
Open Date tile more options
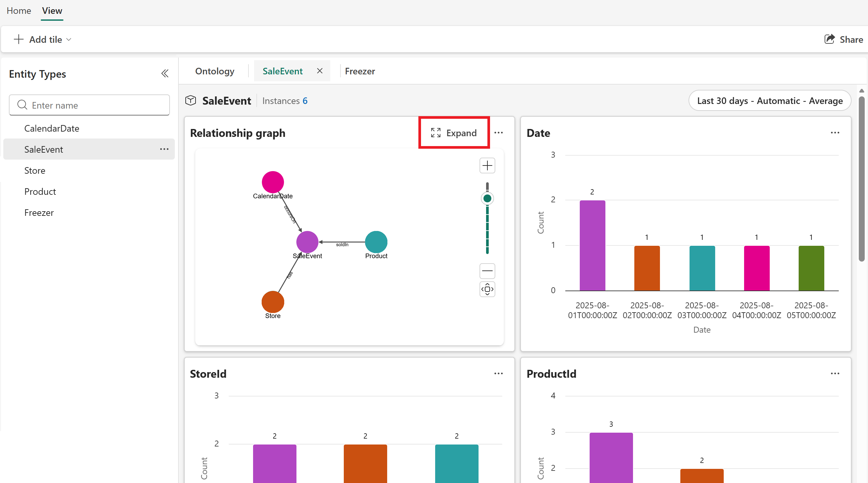coord(835,133)
